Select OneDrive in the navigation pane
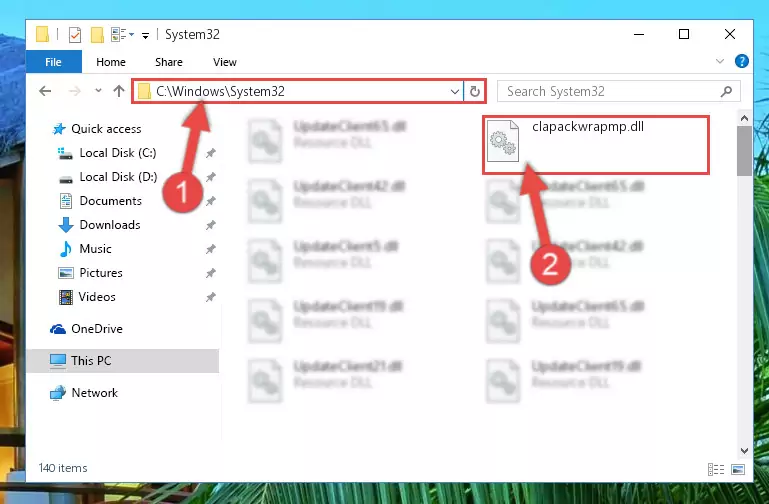 pos(97,329)
